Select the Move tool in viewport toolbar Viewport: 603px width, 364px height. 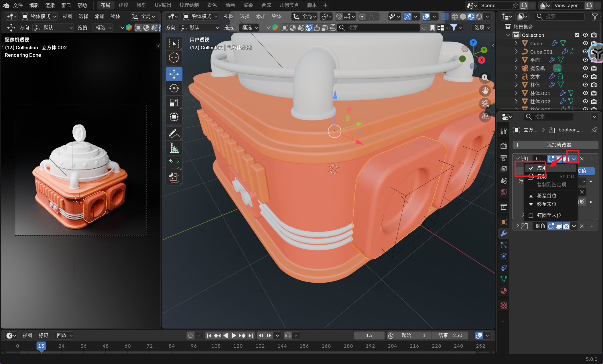pyautogui.click(x=174, y=74)
